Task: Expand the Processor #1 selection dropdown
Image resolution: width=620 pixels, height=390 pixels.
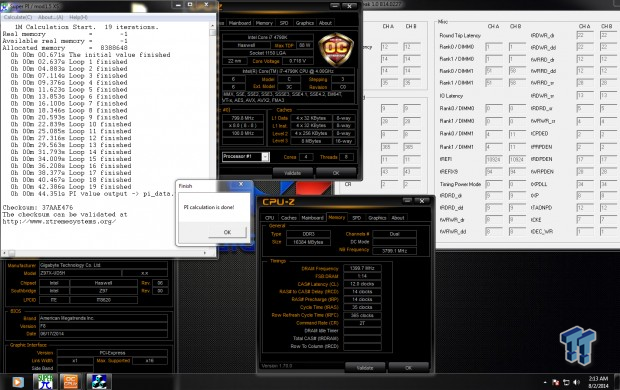Action: (x=265, y=157)
